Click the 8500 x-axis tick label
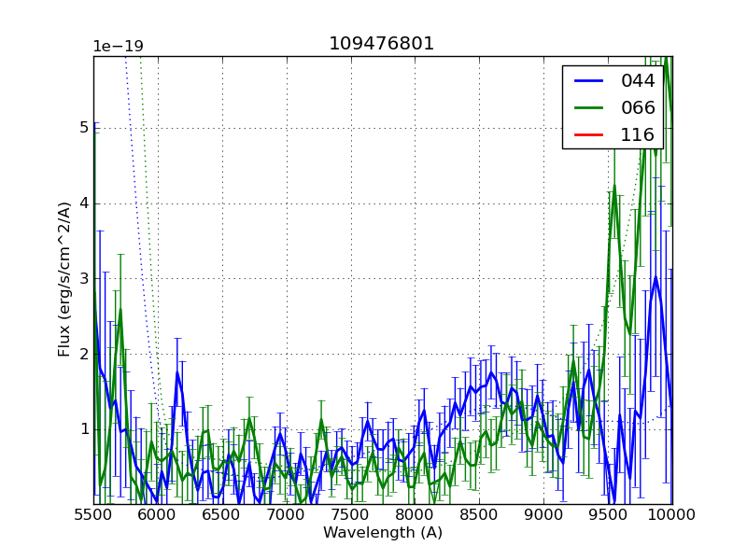747x560 pixels. (x=479, y=515)
